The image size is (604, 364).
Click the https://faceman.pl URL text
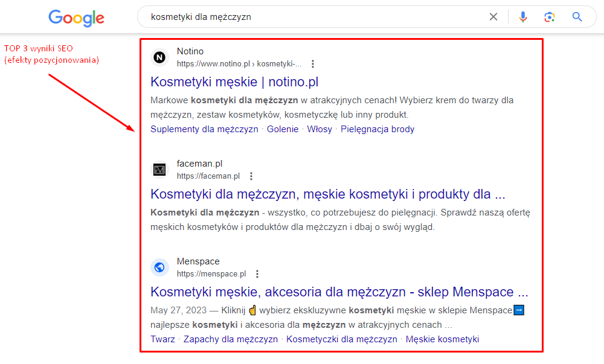click(208, 176)
